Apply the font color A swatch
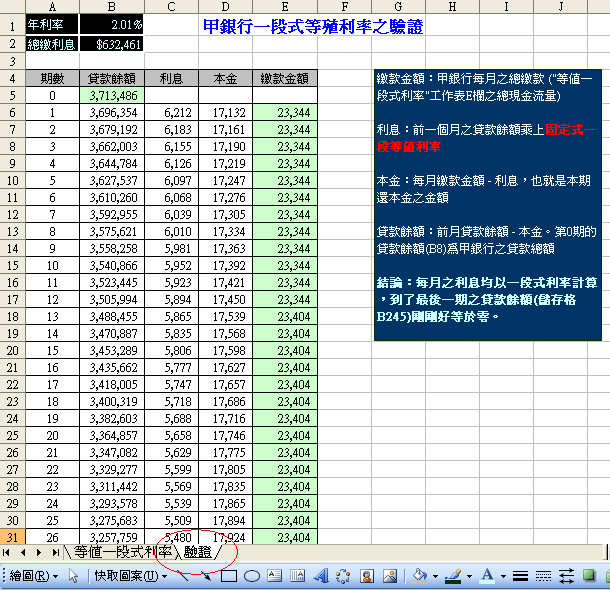Viewport: 610px width, 590px height. (x=485, y=576)
